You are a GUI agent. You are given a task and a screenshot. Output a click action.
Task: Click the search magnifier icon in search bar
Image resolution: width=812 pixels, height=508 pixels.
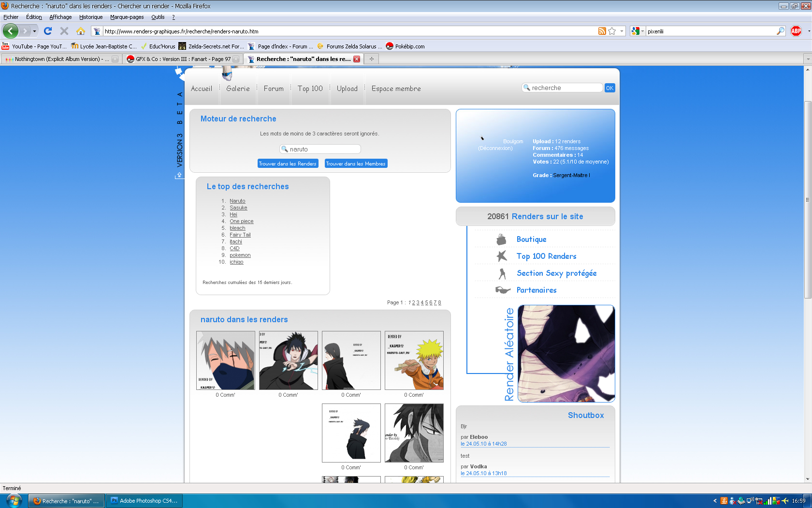[x=780, y=31]
